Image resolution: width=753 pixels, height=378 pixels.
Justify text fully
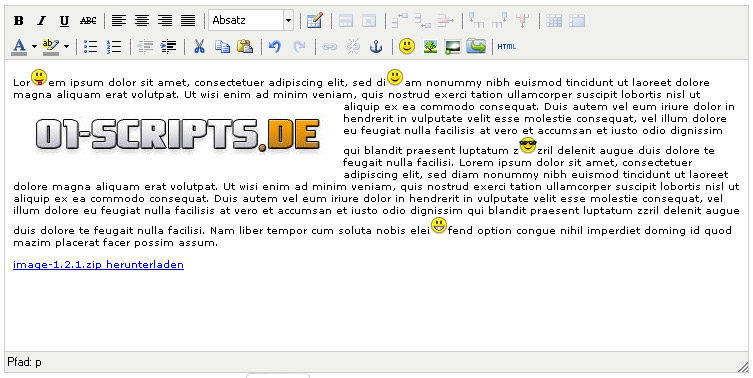[x=188, y=21]
